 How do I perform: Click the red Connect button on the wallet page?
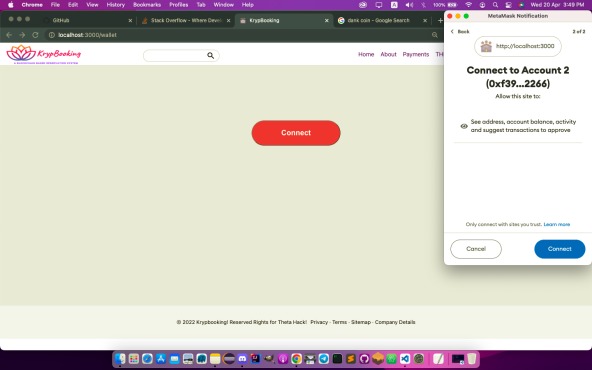[x=296, y=133]
